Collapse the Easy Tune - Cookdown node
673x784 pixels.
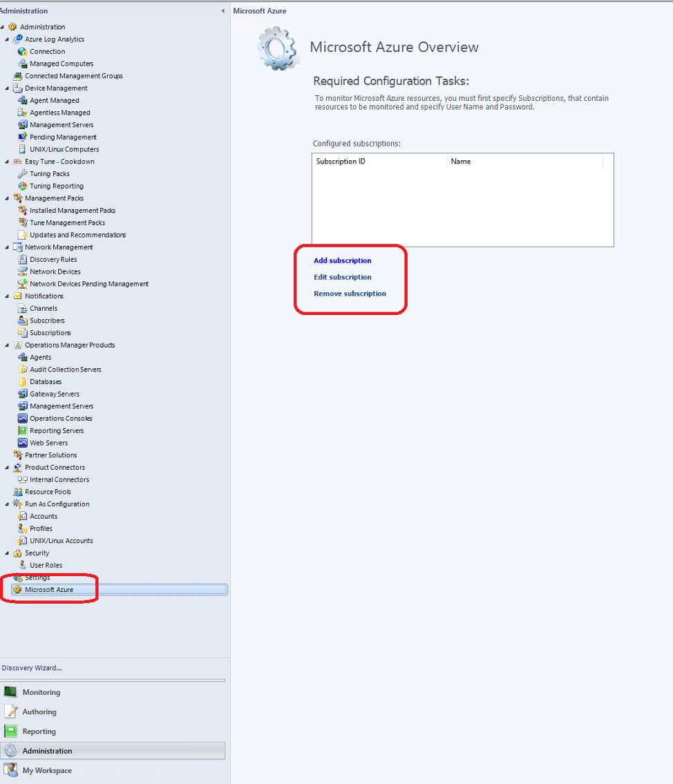click(7, 162)
